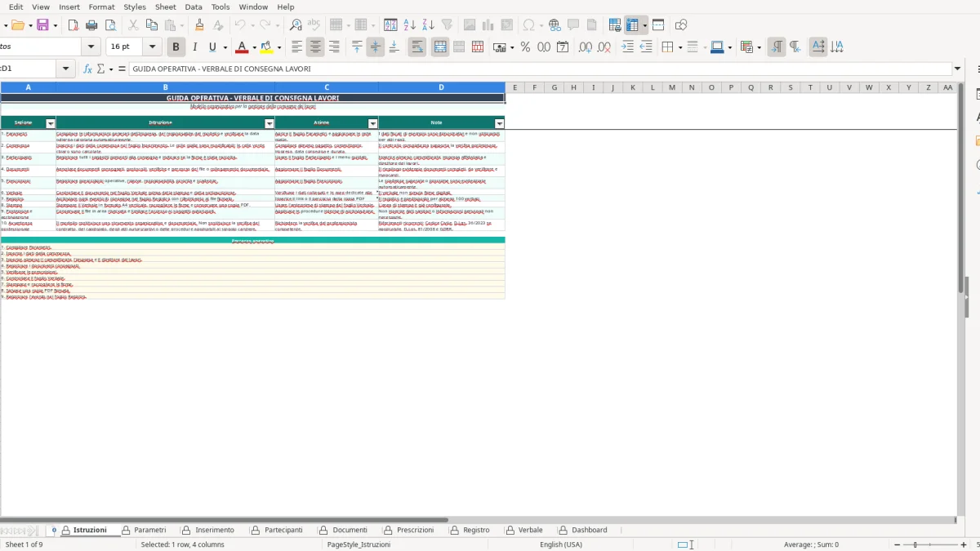980x551 pixels.
Task: Expand the font name dropdown arrow
Action: [x=91, y=47]
